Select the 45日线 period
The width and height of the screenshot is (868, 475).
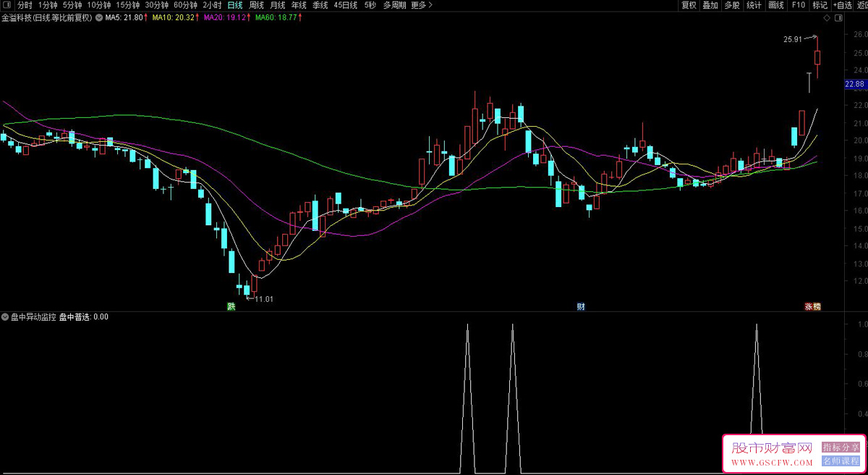click(x=346, y=4)
